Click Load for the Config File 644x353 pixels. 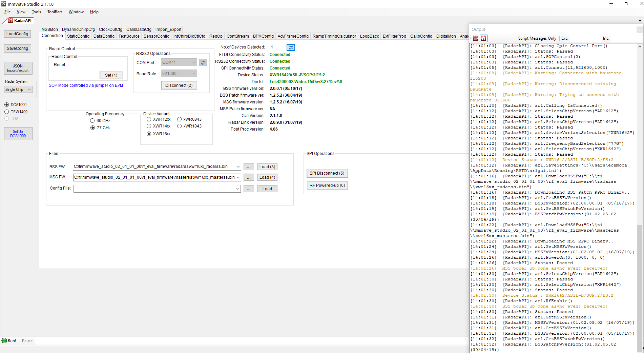[x=267, y=189]
